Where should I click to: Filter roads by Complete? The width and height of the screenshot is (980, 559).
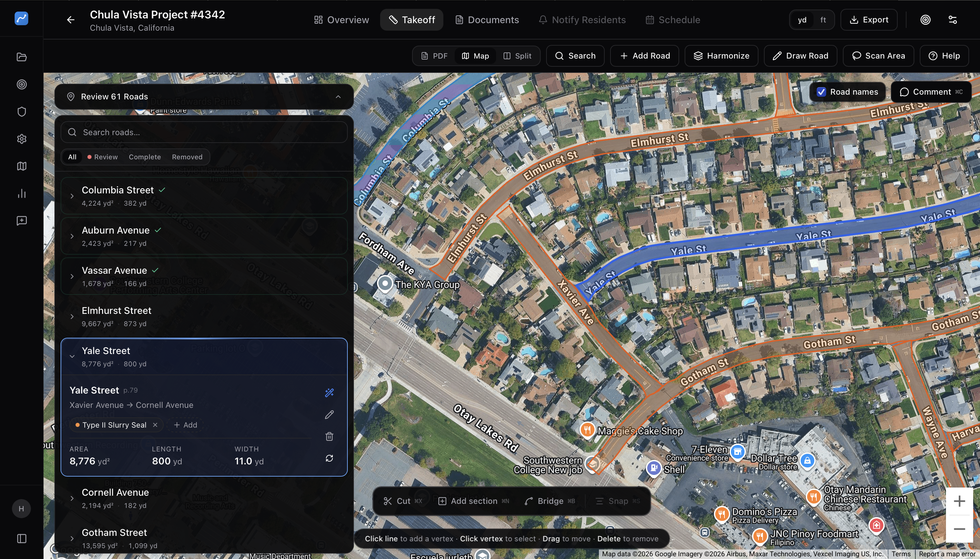(145, 157)
